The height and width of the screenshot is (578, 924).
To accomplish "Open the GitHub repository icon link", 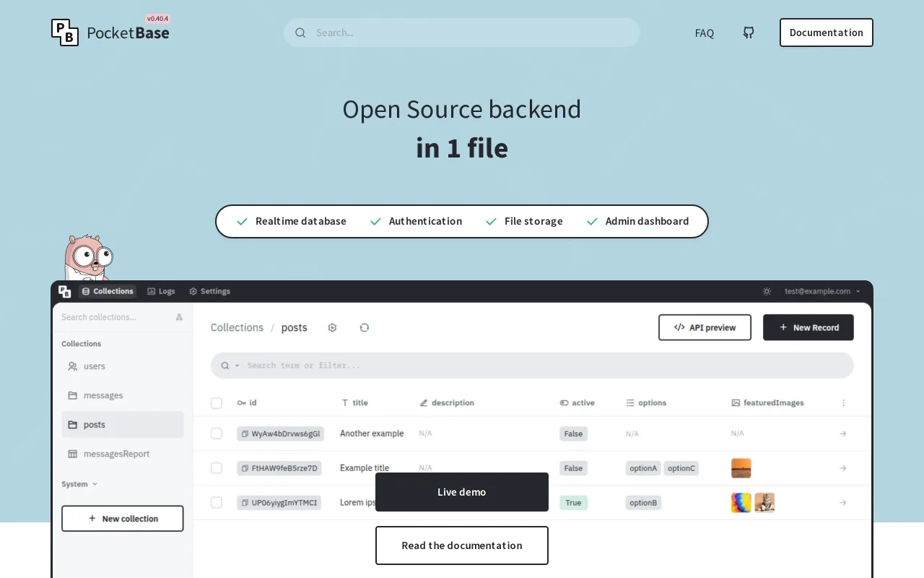I will (x=749, y=33).
